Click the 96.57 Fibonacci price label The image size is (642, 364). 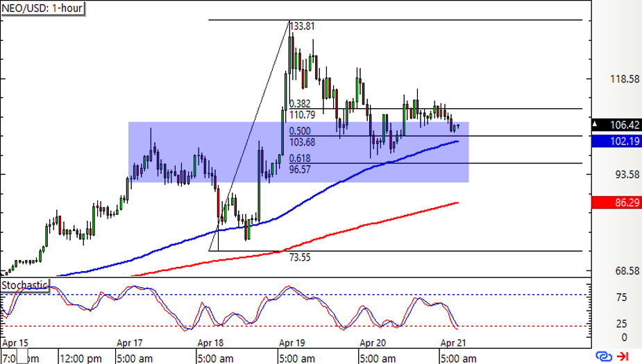(300, 169)
